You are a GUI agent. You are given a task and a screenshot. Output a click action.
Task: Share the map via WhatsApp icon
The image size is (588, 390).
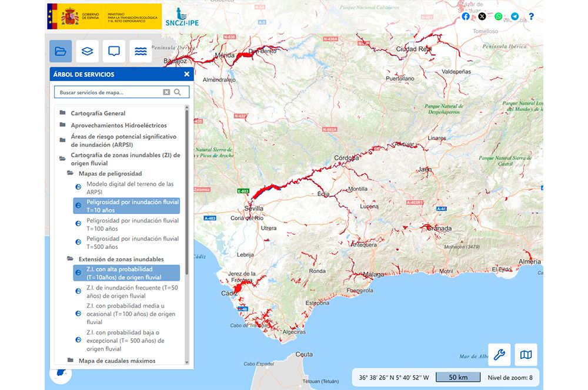pyautogui.click(x=499, y=16)
